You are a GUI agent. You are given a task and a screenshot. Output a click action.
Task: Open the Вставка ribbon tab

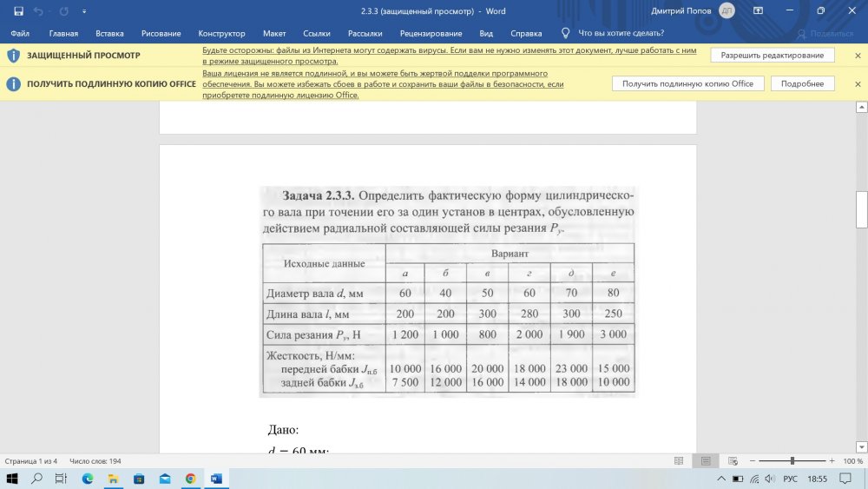109,33
